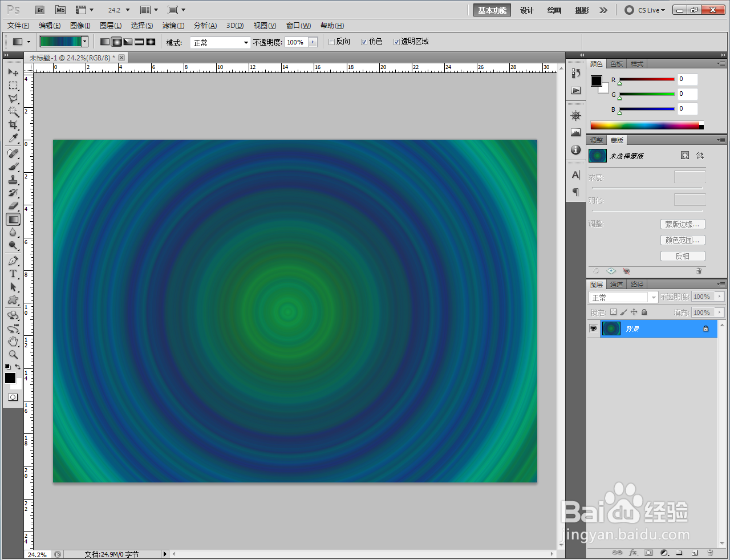Hide the Background layer with eye icon

pos(593,328)
